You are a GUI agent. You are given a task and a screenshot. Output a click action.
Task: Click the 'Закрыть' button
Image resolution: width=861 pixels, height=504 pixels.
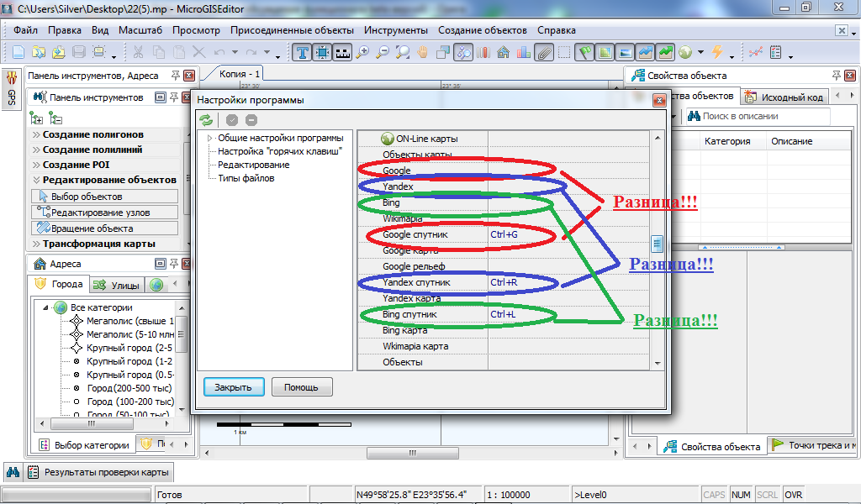[234, 387]
